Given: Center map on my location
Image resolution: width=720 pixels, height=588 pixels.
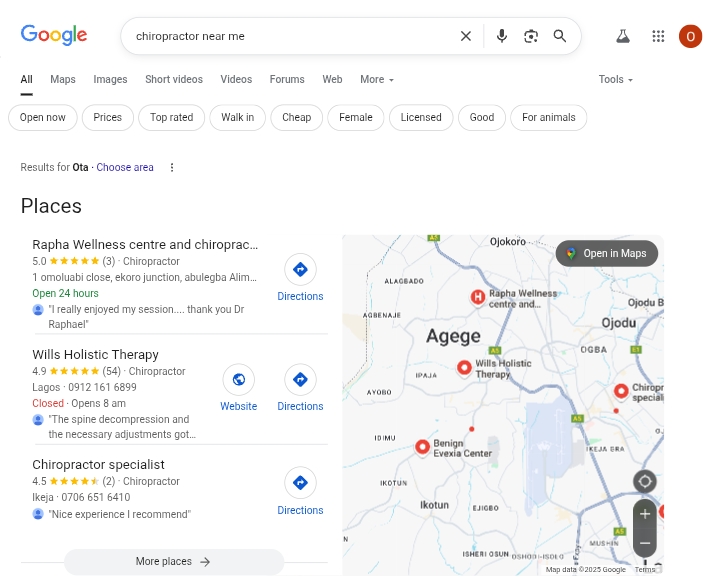Looking at the screenshot, I should [645, 482].
